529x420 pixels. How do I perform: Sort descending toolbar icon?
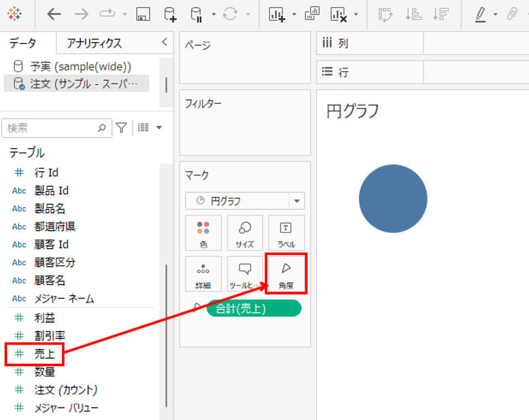point(441,14)
